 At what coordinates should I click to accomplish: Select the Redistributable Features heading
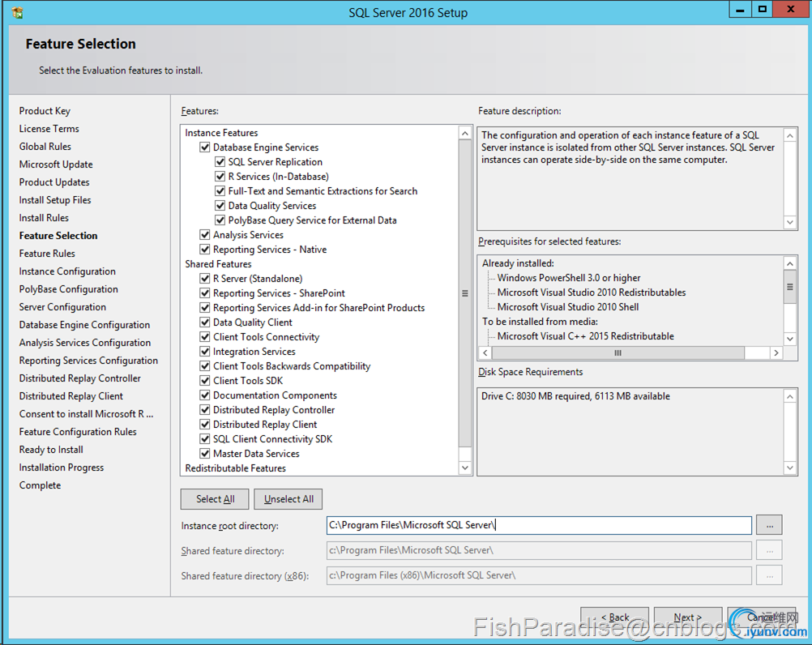point(235,468)
